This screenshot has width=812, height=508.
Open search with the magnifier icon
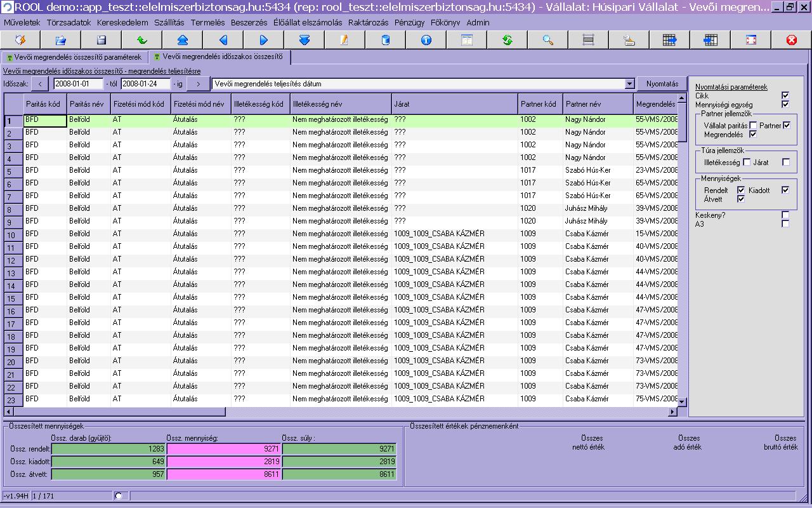pos(547,40)
